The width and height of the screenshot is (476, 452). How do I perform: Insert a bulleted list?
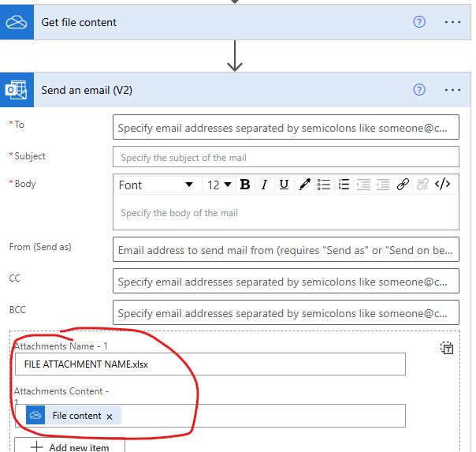(x=324, y=185)
